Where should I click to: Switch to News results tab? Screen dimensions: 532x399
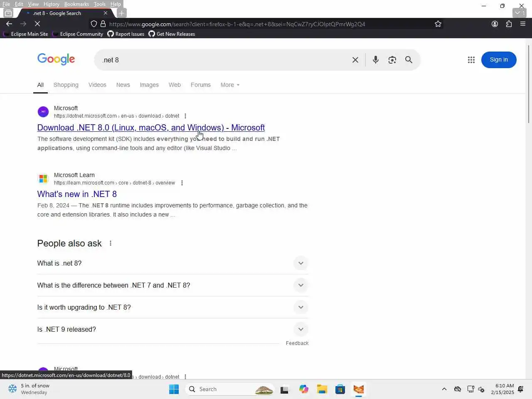pyautogui.click(x=123, y=85)
